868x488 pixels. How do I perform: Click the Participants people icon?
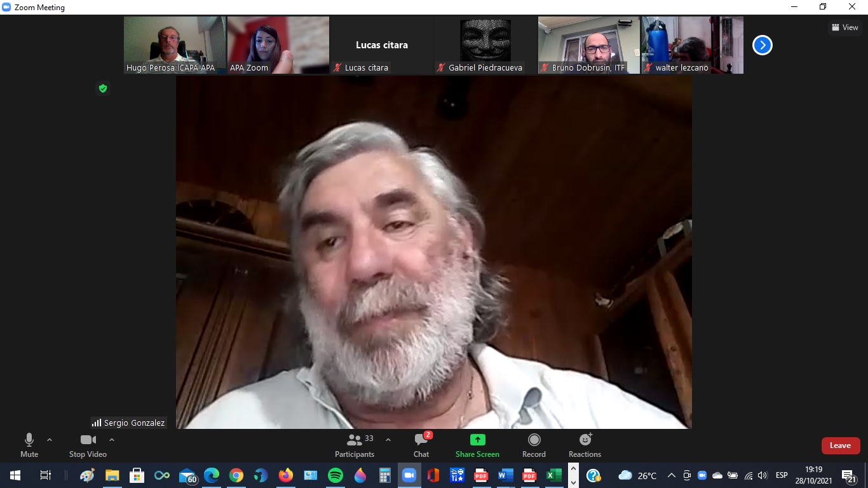[x=355, y=440]
